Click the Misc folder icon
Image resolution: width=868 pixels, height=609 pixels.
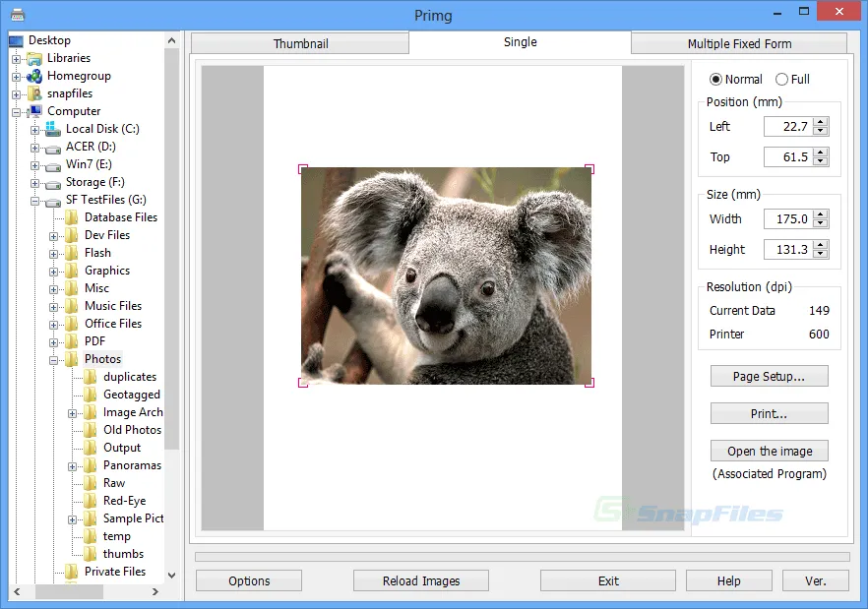coord(72,288)
